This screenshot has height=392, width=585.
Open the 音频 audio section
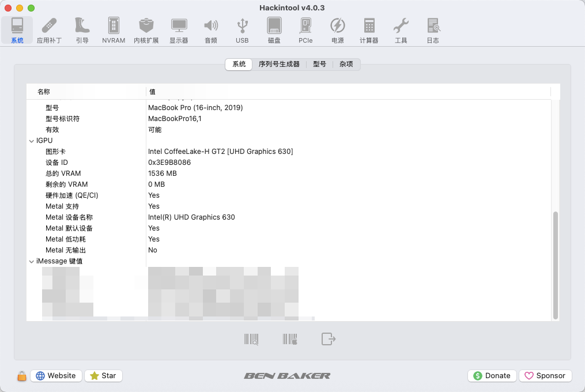pos(211,30)
